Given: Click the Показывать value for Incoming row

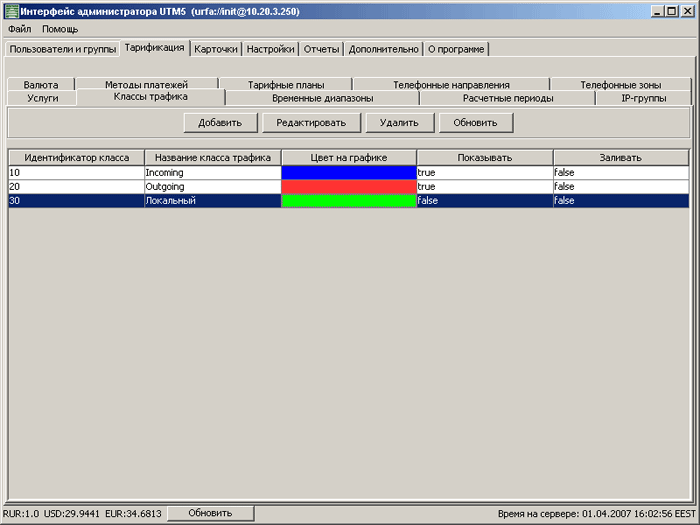Looking at the screenshot, I should point(484,173).
